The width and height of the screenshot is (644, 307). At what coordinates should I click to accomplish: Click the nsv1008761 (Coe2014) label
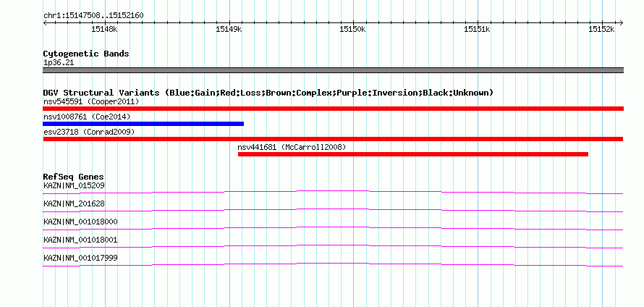click(x=87, y=117)
